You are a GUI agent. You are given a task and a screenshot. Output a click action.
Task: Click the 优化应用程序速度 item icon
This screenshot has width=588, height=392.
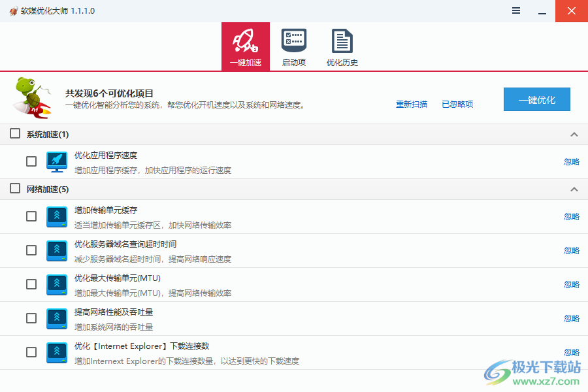pos(56,161)
